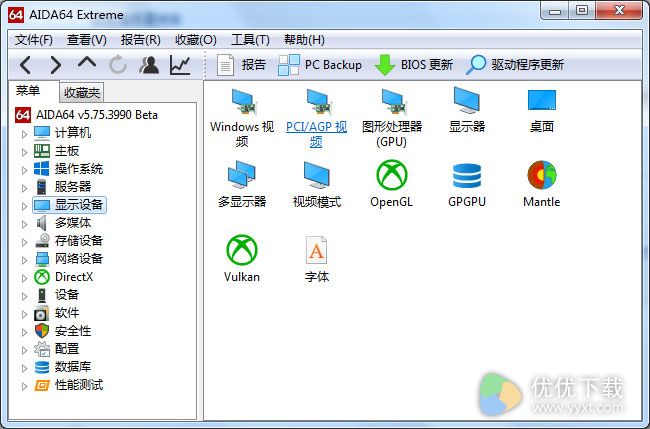Expand the 网络设备 tree node
Screen dimensions: 650x429
pyautogui.click(x=24, y=260)
